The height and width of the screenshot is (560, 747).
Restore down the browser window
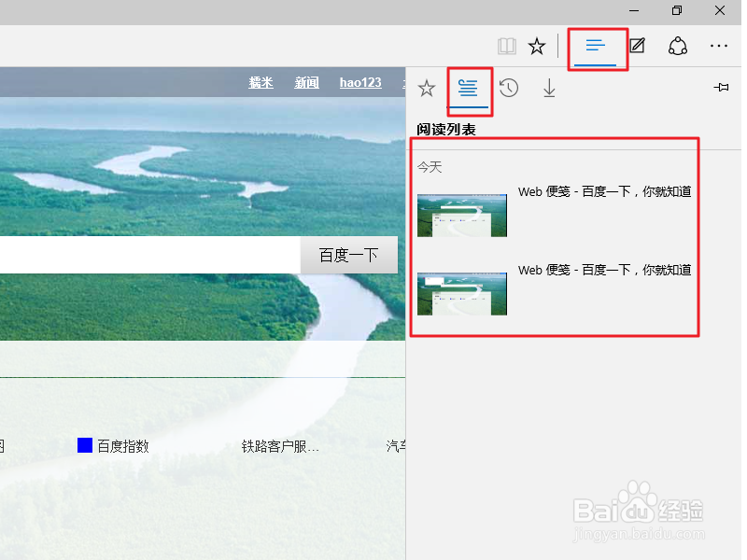pyautogui.click(x=676, y=10)
